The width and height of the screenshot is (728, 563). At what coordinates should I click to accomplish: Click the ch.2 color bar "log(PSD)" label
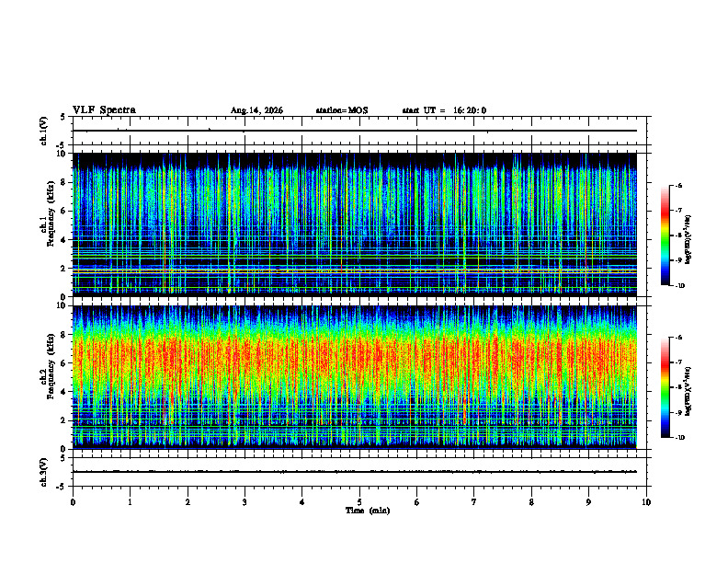click(688, 391)
